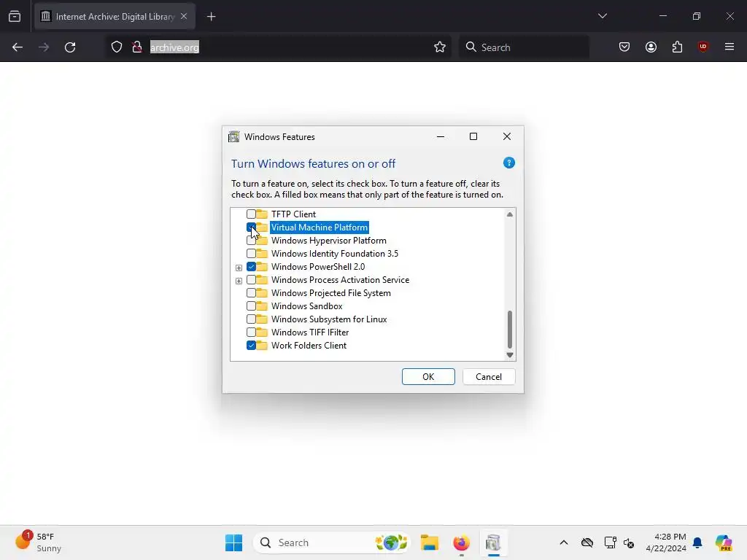Open the Windows Start menu
747x560 pixels.
(234, 542)
